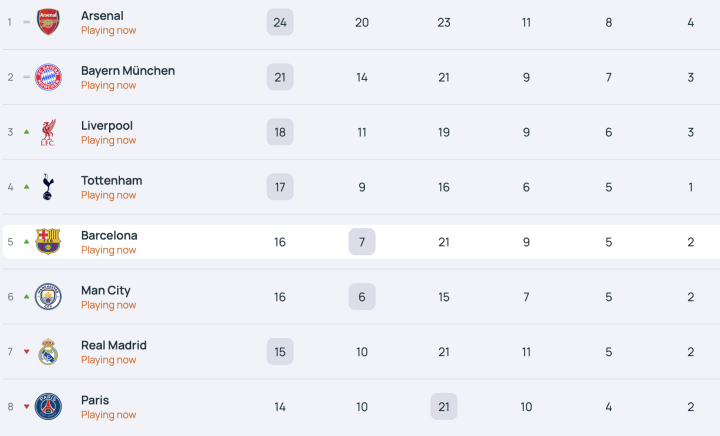The height and width of the screenshot is (436, 720).
Task: Click the Real Madrid club crest
Action: pyautogui.click(x=48, y=352)
